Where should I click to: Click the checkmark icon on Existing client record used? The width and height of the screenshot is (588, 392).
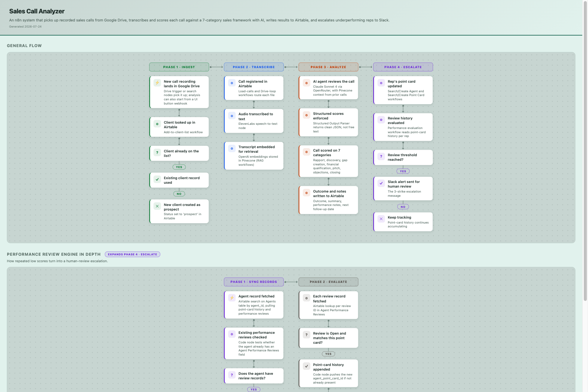point(157,179)
